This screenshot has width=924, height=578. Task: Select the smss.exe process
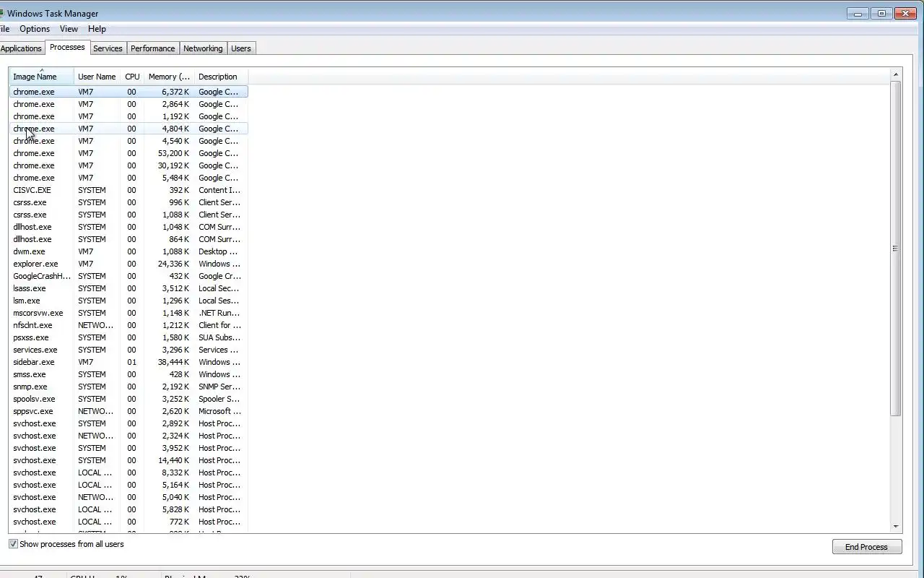[x=128, y=374]
